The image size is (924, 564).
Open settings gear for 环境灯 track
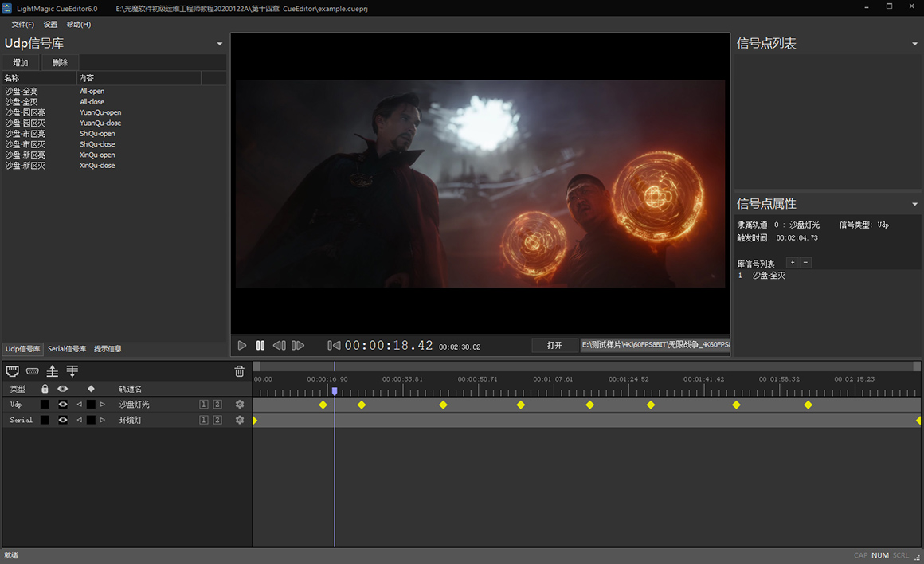coord(239,420)
